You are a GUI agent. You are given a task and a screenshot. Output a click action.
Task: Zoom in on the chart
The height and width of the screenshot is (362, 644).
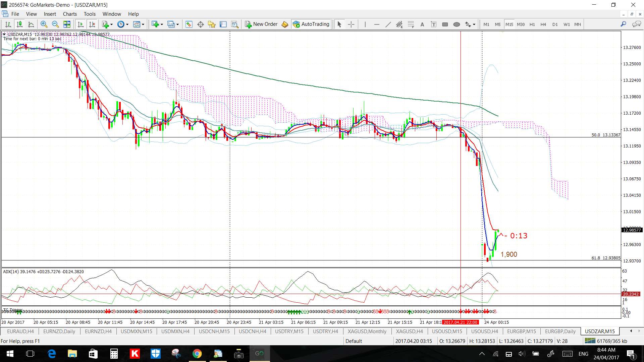coord(44,24)
